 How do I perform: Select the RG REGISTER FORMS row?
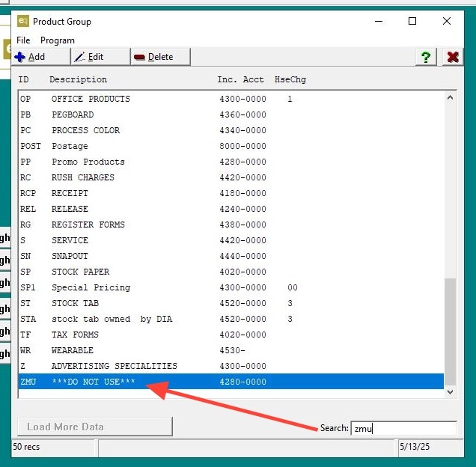(231, 225)
